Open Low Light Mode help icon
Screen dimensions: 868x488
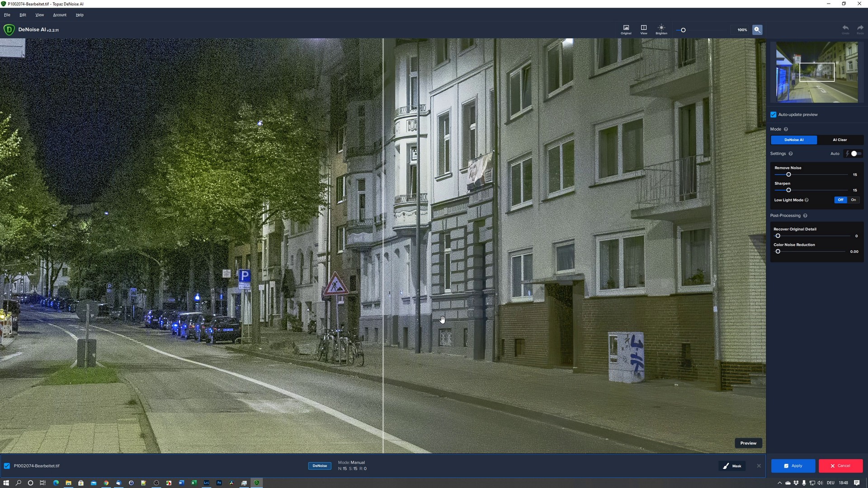point(807,200)
